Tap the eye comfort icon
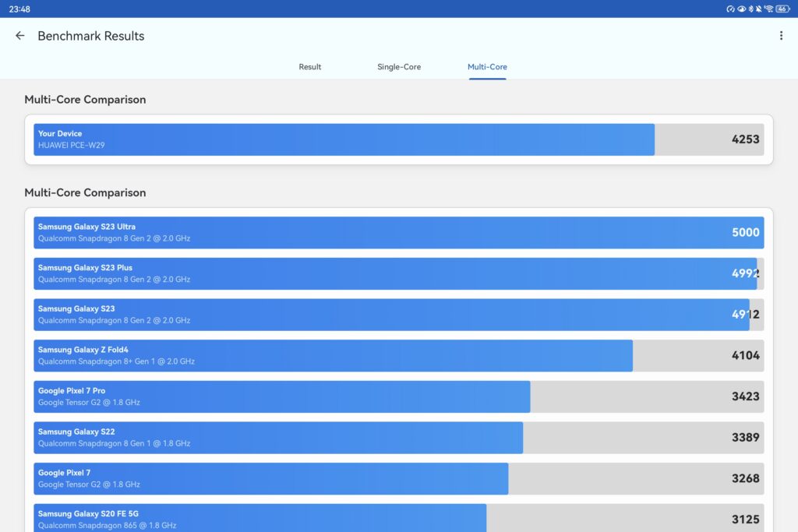The width and height of the screenshot is (798, 532). (x=741, y=9)
